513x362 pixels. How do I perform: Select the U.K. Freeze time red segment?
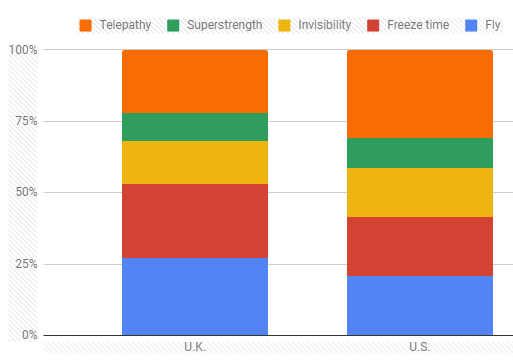click(x=195, y=221)
